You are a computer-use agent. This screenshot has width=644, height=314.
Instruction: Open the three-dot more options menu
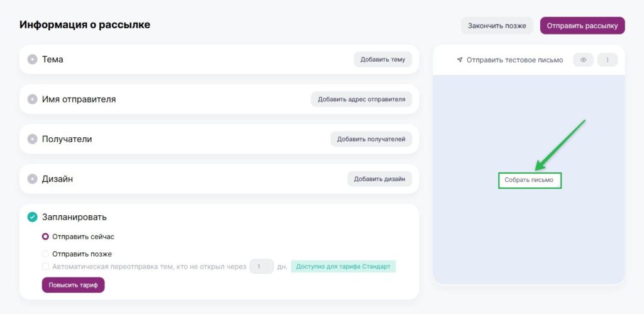point(608,60)
